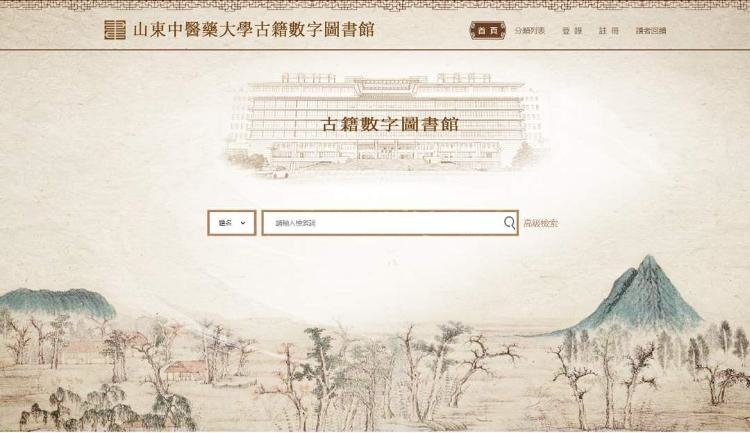Open the 註冊 registration link

[609, 31]
